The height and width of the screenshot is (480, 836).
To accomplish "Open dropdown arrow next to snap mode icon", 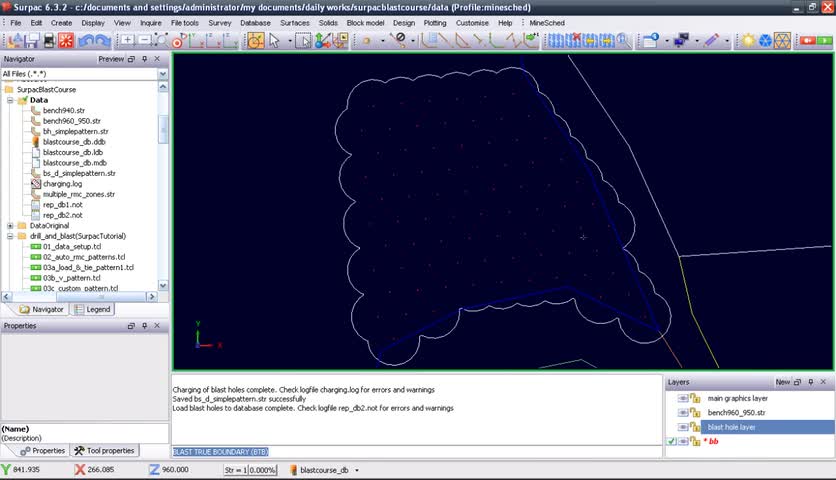I will pos(383,41).
